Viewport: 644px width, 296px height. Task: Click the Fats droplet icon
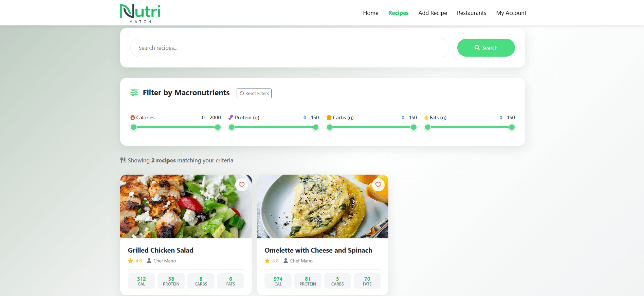point(426,118)
